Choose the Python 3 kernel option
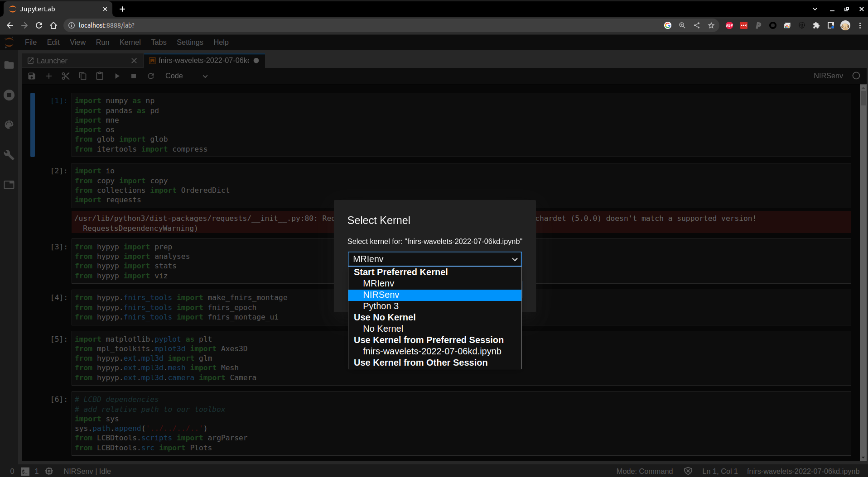The image size is (868, 477). (381, 306)
